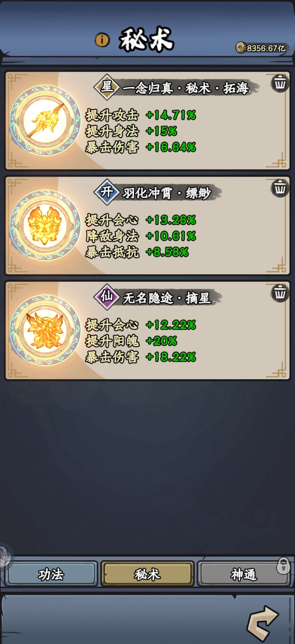This screenshot has height=644, width=295.
Task: Tap the 星 rank badge
Action: point(107,87)
